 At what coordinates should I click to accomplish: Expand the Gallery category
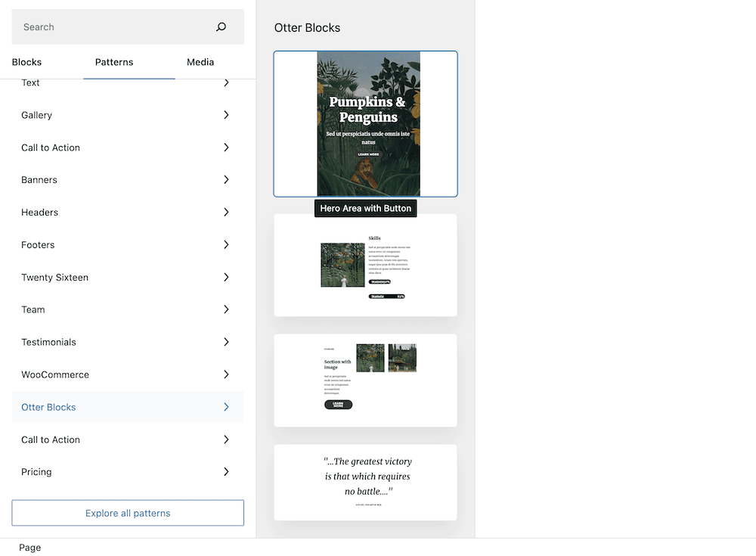pyautogui.click(x=127, y=115)
